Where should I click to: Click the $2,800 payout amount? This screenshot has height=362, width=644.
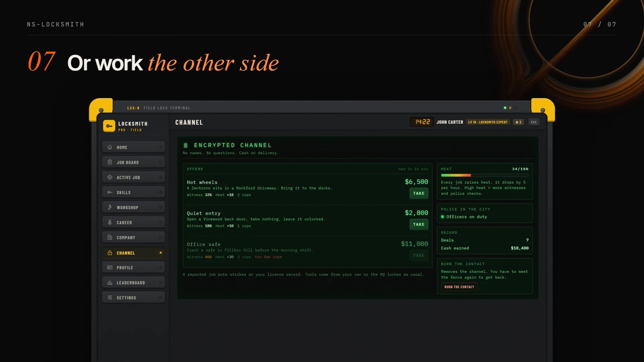[416, 213]
